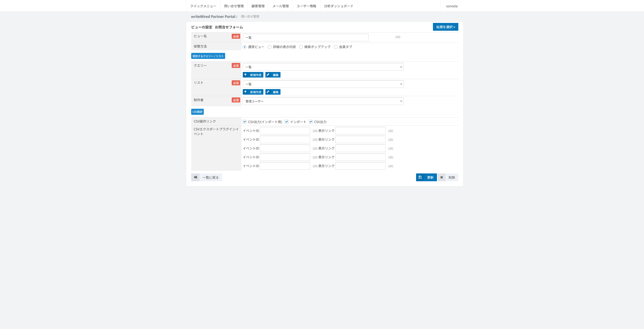Click the 削除 button label
The height and width of the screenshot is (329, 644).
click(452, 177)
